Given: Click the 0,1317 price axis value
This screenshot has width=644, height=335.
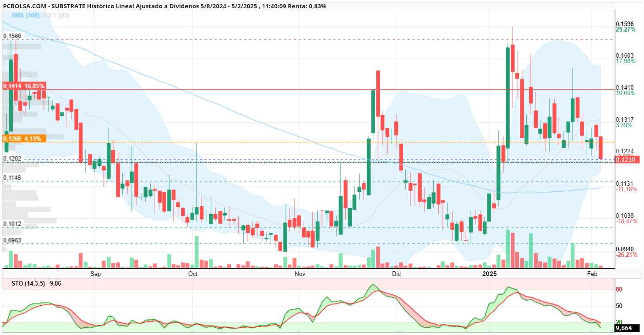Looking at the screenshot, I should tap(625, 119).
